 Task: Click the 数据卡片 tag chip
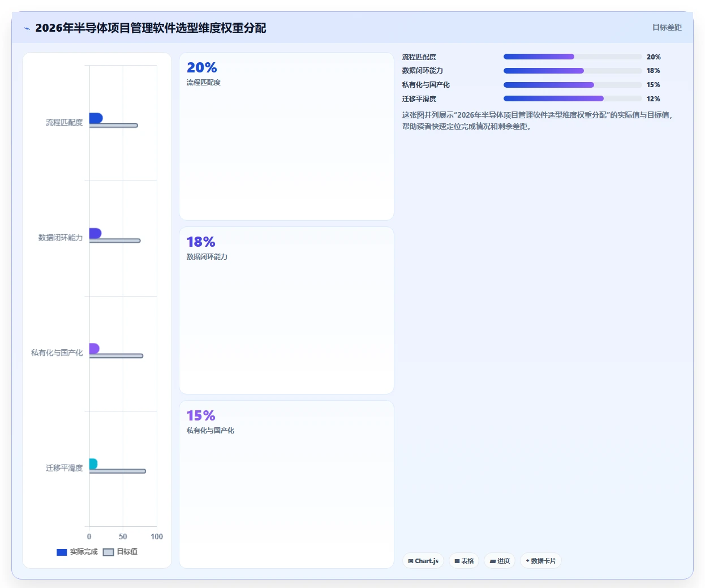pos(541,561)
